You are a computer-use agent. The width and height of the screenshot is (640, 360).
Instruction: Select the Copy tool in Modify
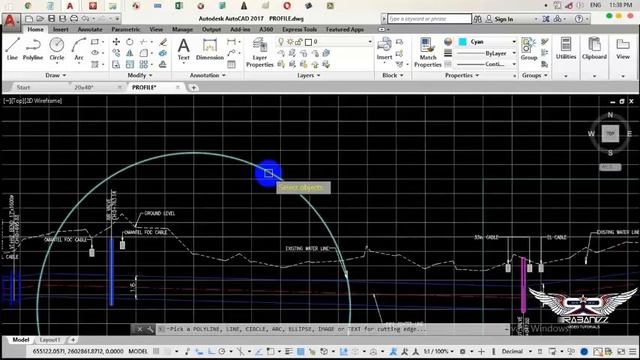[x=116, y=53]
